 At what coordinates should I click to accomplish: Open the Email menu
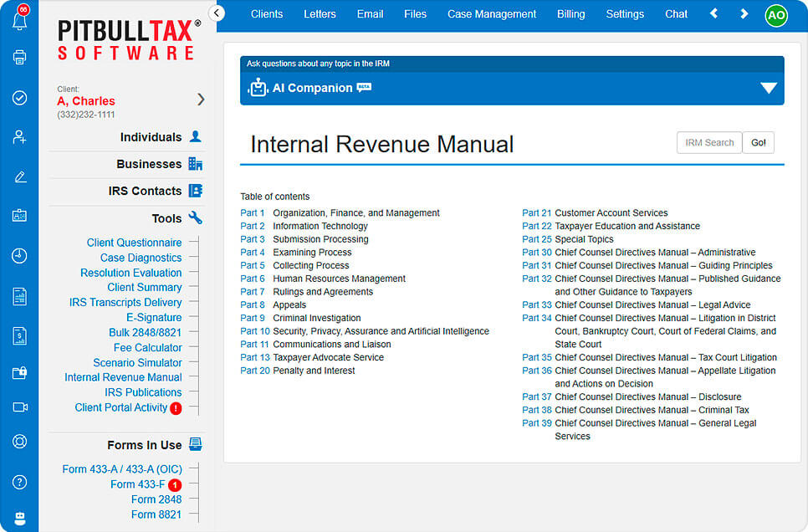(x=370, y=14)
